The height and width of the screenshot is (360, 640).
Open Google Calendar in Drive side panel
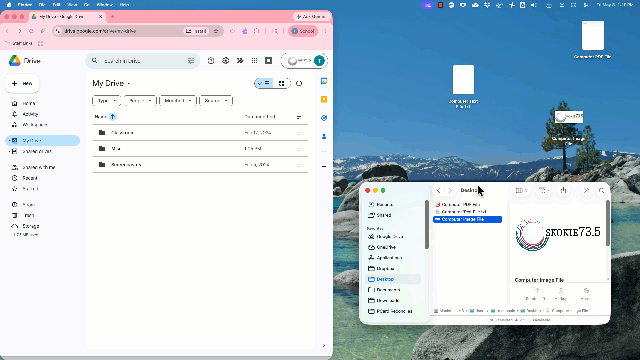(x=324, y=81)
